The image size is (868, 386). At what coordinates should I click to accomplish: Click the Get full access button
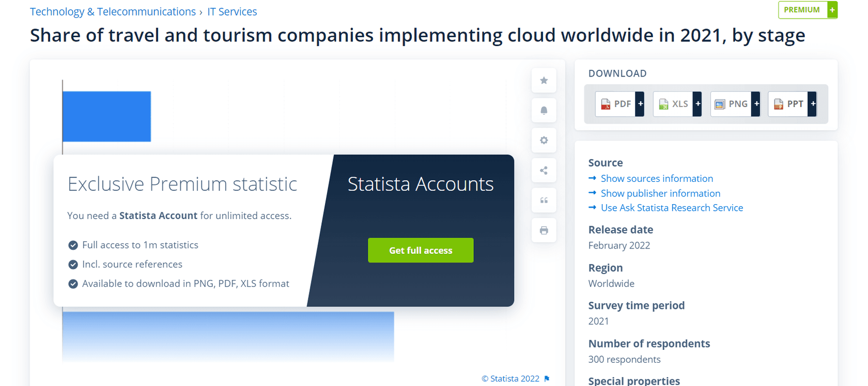tap(421, 250)
